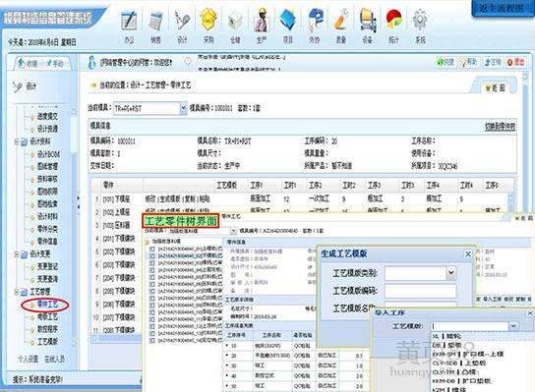Click the link at right of 模具信息 header
The image size is (535, 392).
[x=500, y=127]
